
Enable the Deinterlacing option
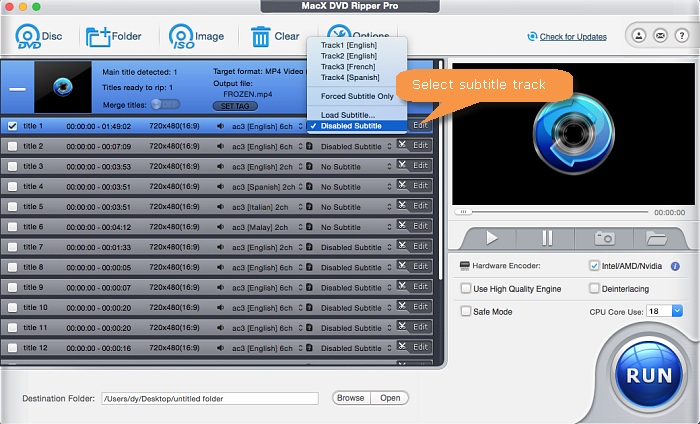coord(594,288)
